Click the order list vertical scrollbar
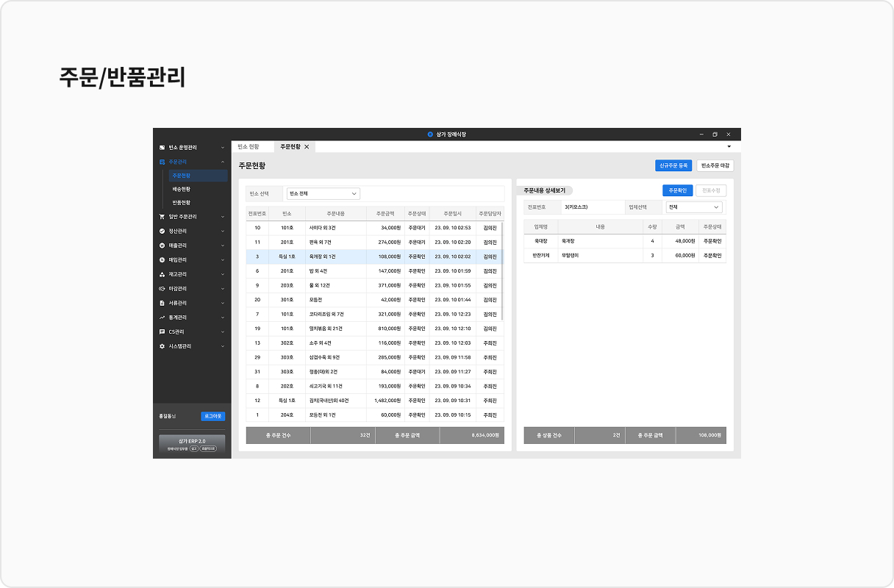 503,265
